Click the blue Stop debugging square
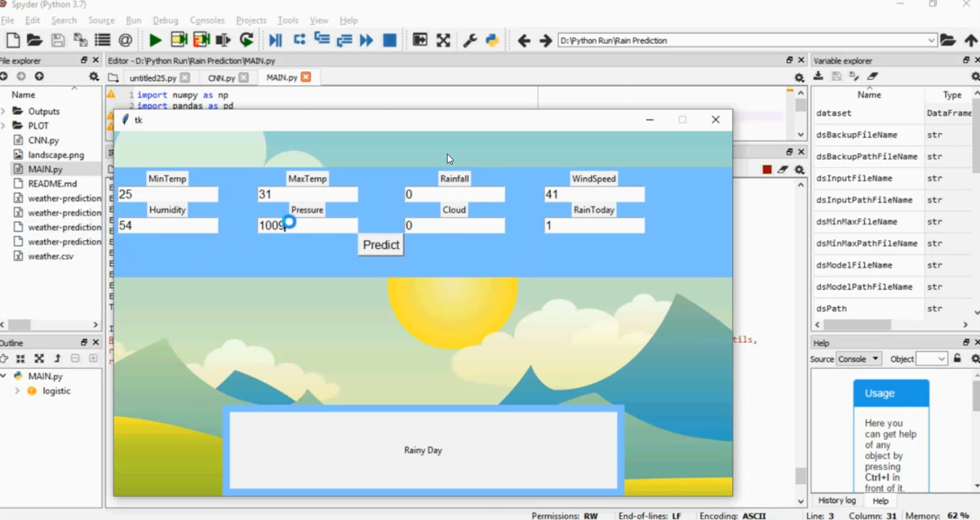The width and height of the screenshot is (980, 520). [389, 41]
